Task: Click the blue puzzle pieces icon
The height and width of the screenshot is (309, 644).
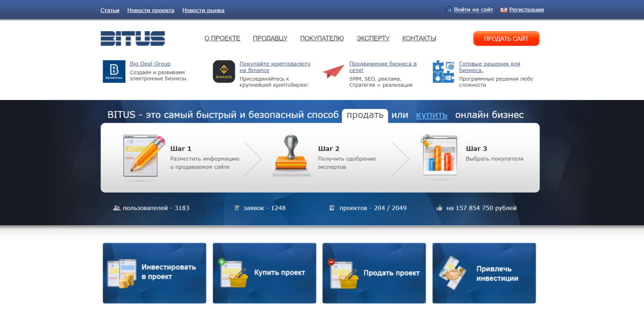Action: [x=443, y=71]
